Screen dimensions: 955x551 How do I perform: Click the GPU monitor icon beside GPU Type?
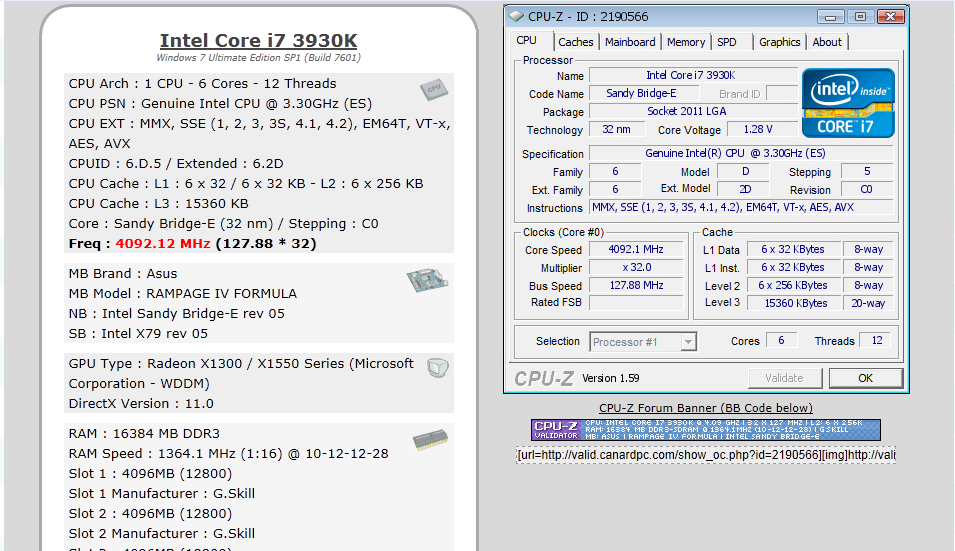click(x=437, y=368)
